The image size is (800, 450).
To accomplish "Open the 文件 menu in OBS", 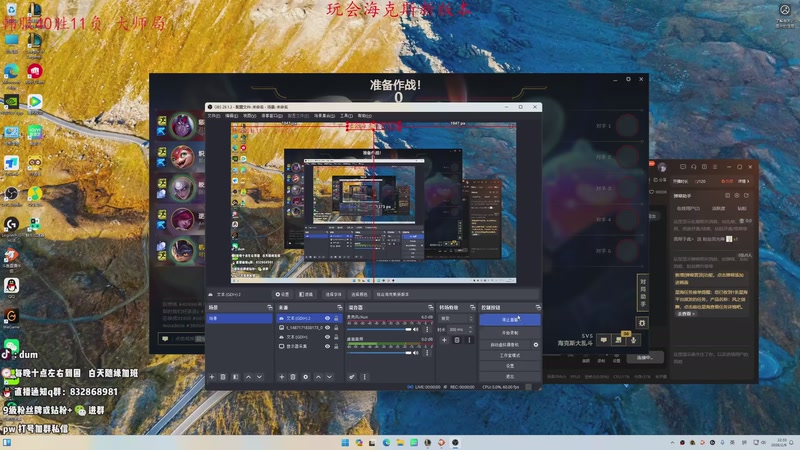I will (213, 115).
